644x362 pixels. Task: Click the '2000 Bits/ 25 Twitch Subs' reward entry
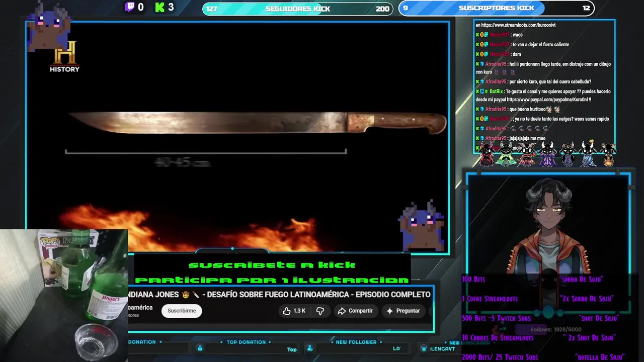click(x=500, y=357)
